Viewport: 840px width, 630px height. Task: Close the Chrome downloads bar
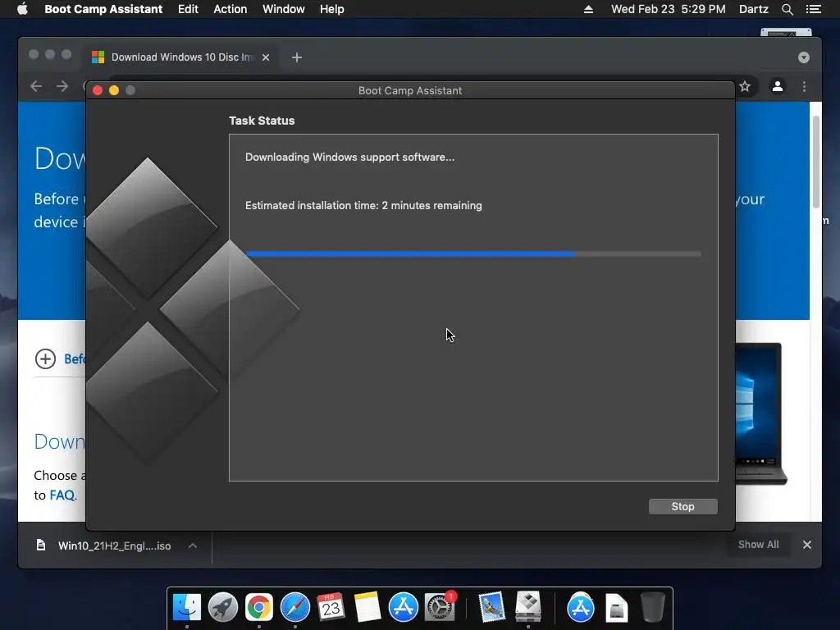[807, 545]
